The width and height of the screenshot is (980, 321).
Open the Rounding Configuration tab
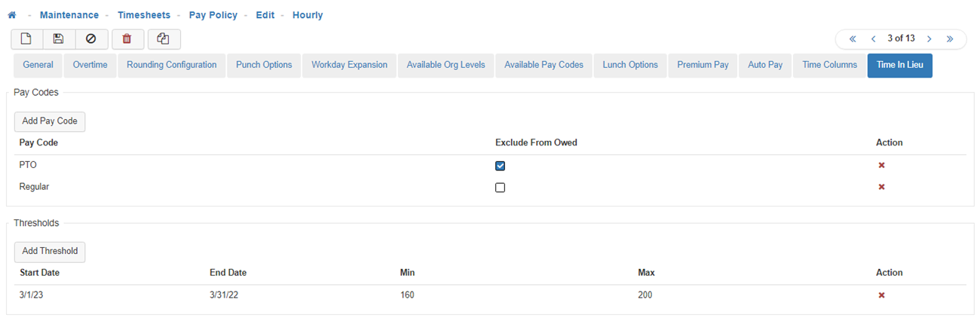point(172,66)
